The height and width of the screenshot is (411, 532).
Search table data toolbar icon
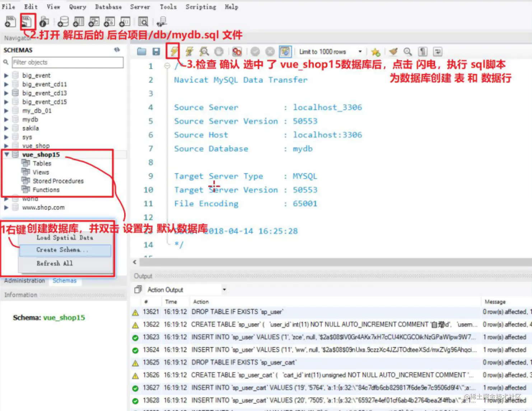click(x=143, y=22)
